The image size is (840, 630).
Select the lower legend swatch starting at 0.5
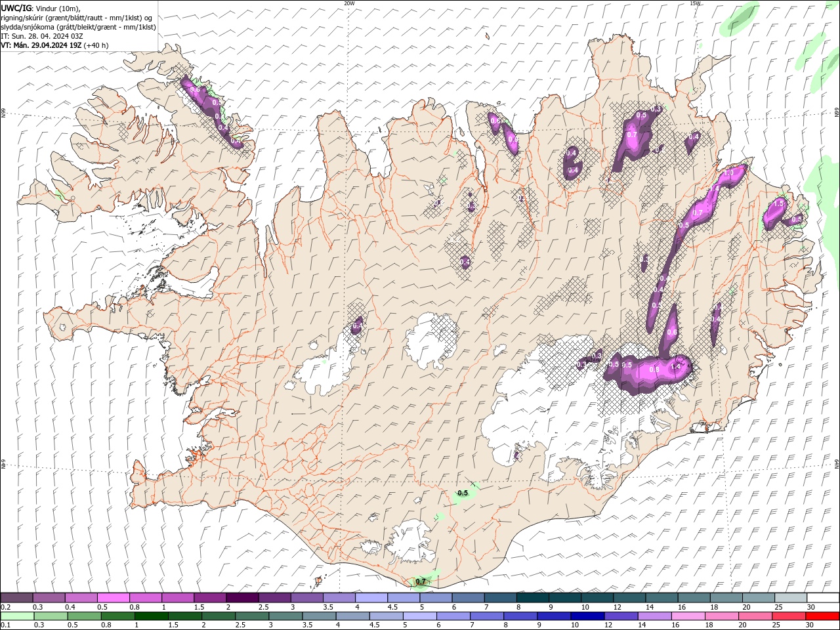(84, 616)
